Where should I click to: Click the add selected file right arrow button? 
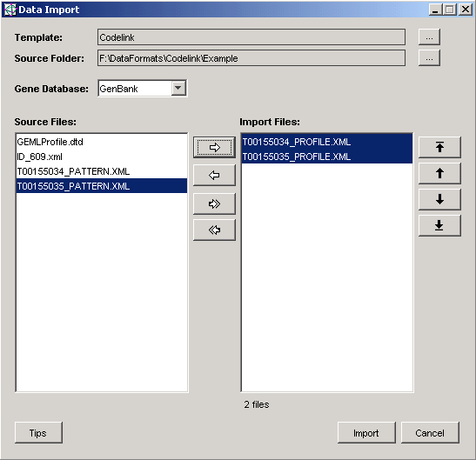click(214, 147)
